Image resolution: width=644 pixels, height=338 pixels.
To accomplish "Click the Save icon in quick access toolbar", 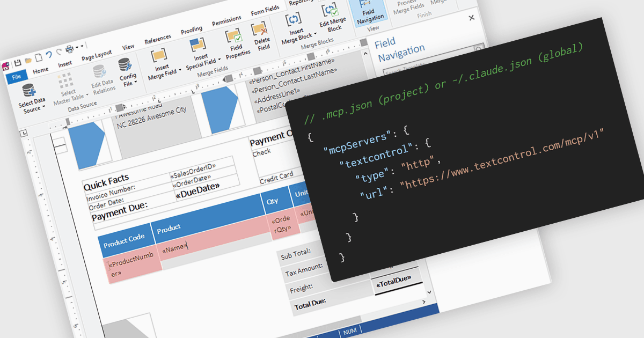I will [x=17, y=63].
